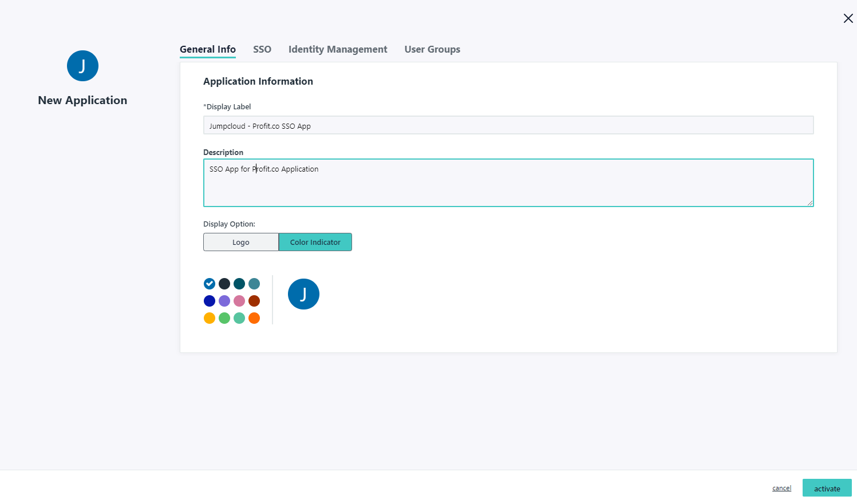
Task: Click the New Application title text
Action: [82, 100]
